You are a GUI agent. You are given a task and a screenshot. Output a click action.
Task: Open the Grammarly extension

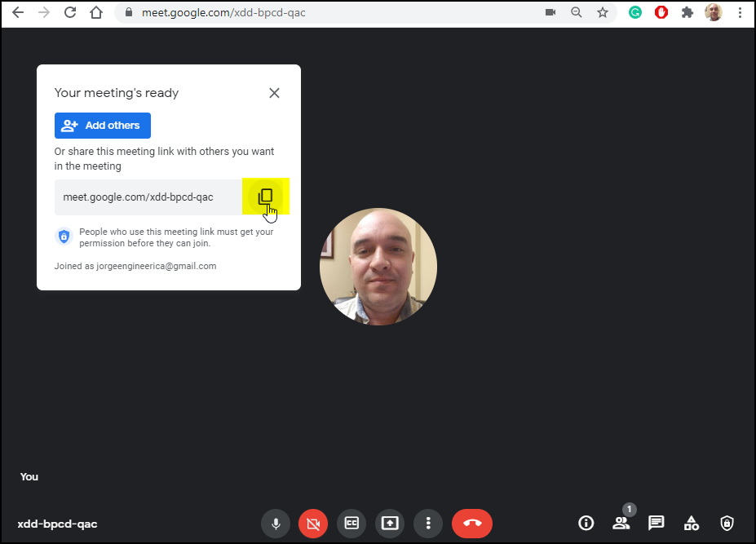pos(635,12)
